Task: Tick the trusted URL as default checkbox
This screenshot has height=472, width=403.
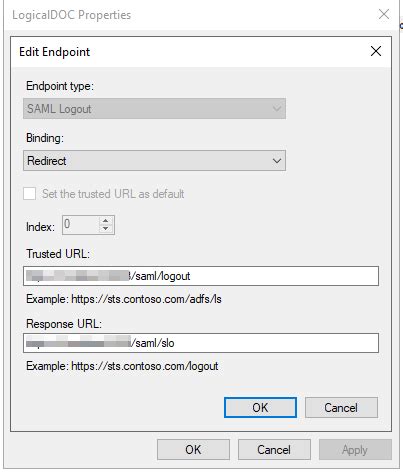Action: [x=29, y=194]
